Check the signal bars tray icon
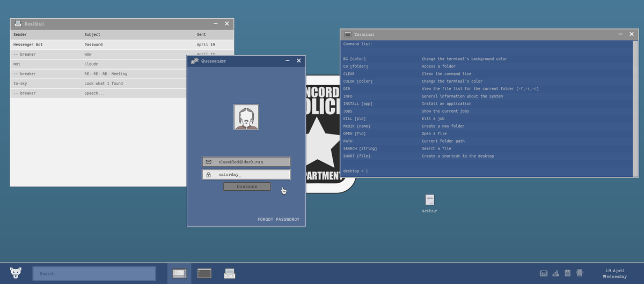This screenshot has width=644, height=284. (x=555, y=273)
